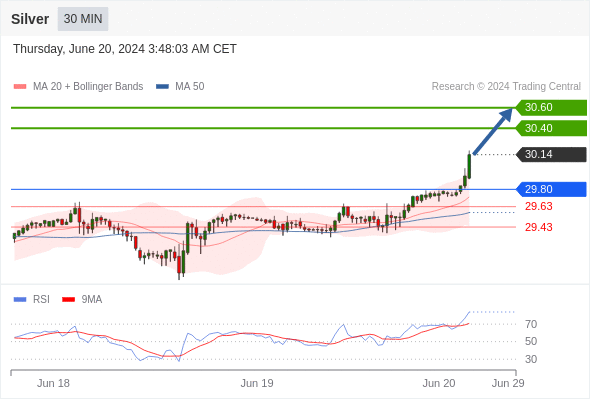The height and width of the screenshot is (400, 590).
Task: Select the 30.40 green resistance price tag
Action: coord(551,128)
